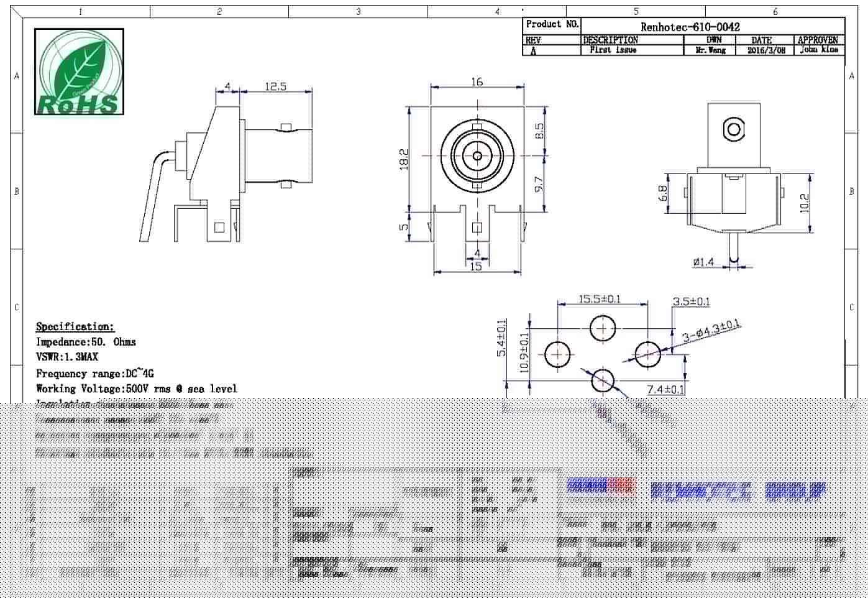Click the 18.2 height dimension label
The image size is (868, 598).
[x=404, y=159]
